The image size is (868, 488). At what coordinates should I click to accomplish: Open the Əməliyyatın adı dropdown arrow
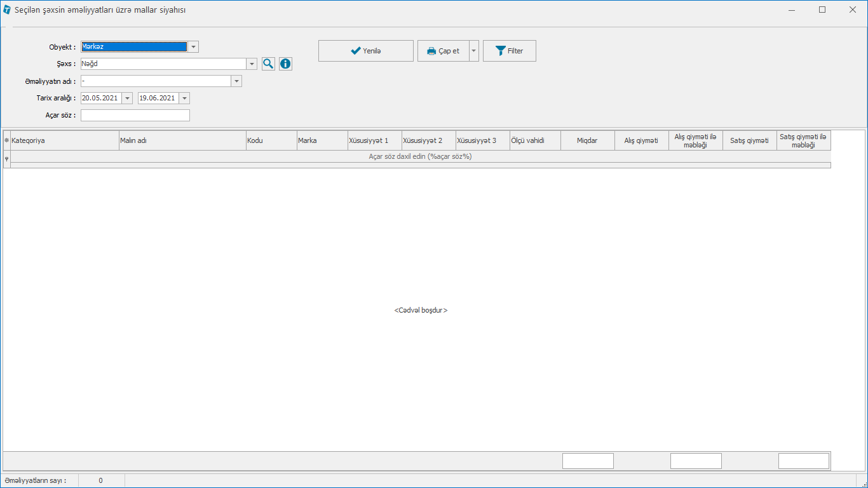click(x=236, y=81)
